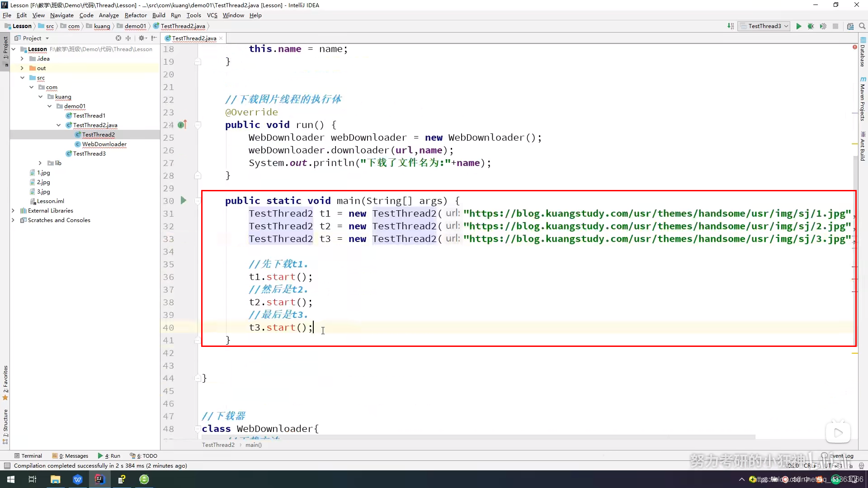Run main method from line 30 gutter icon
Screen dimensions: 868x488
(x=183, y=200)
